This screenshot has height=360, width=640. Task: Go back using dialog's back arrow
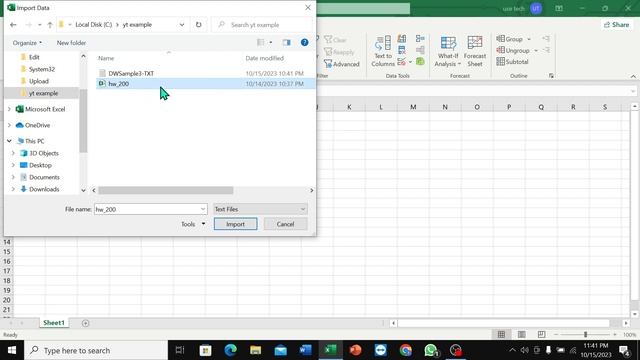tap(13, 25)
